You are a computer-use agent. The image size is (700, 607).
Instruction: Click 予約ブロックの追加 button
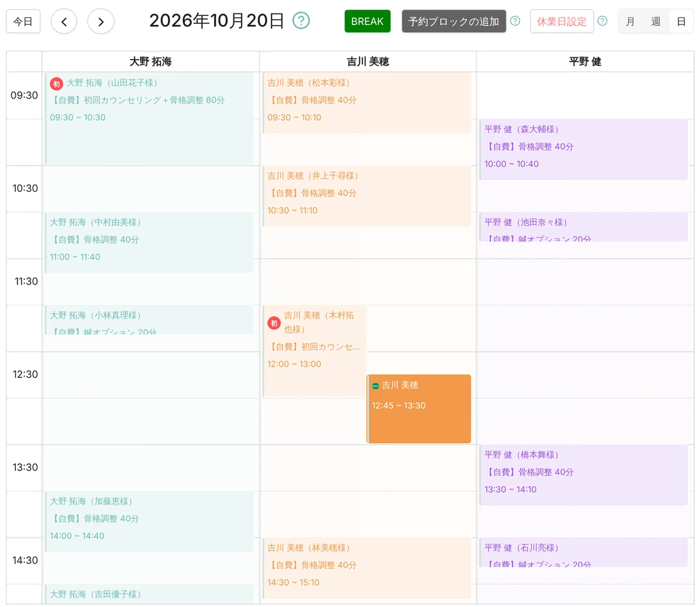point(454,22)
